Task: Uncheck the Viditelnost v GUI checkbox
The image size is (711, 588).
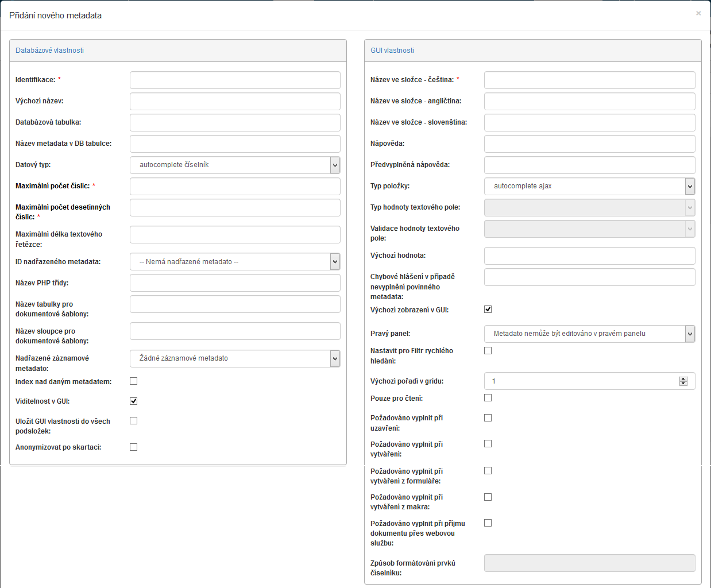Action: click(x=134, y=401)
